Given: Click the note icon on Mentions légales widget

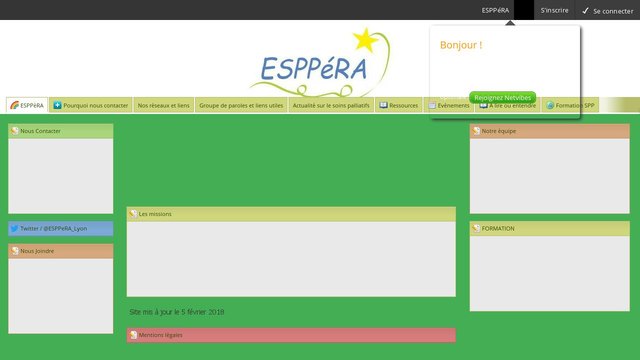Looking at the screenshot, I should point(133,335).
